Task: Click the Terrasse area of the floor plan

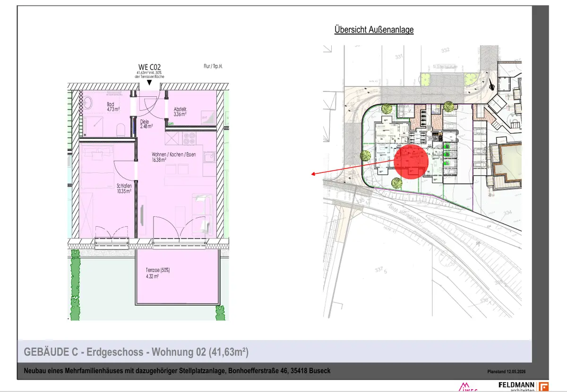Action: click(x=178, y=277)
